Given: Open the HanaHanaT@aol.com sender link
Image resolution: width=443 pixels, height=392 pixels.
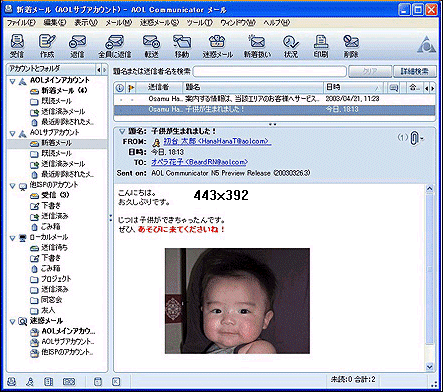Looking at the screenshot, I should [217, 141].
